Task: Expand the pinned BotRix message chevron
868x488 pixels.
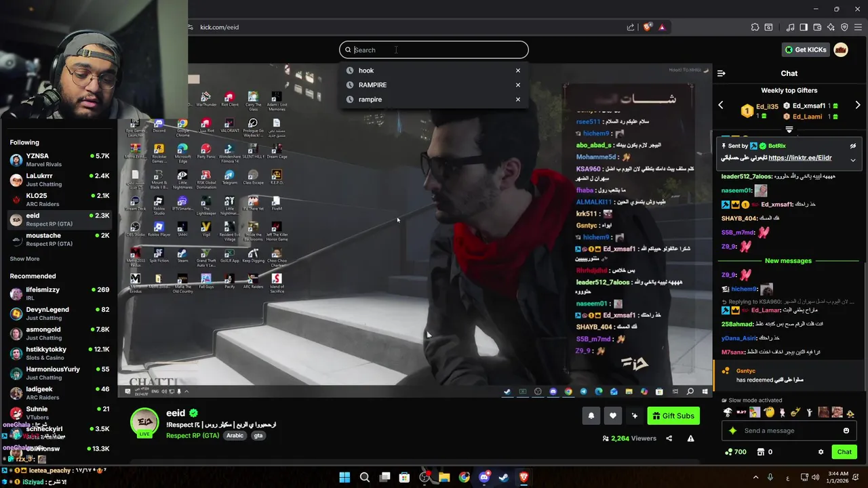Action: [853, 160]
